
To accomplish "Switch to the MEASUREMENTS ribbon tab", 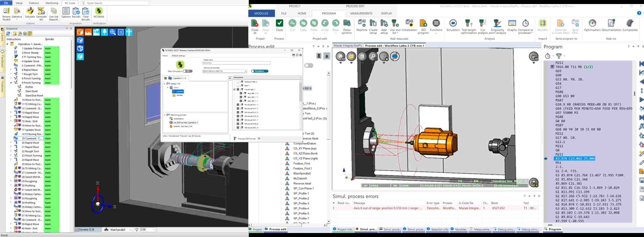I will pos(361,13).
